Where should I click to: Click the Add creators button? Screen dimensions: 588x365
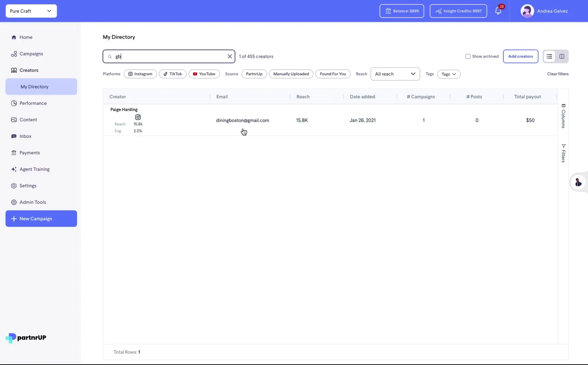[521, 56]
